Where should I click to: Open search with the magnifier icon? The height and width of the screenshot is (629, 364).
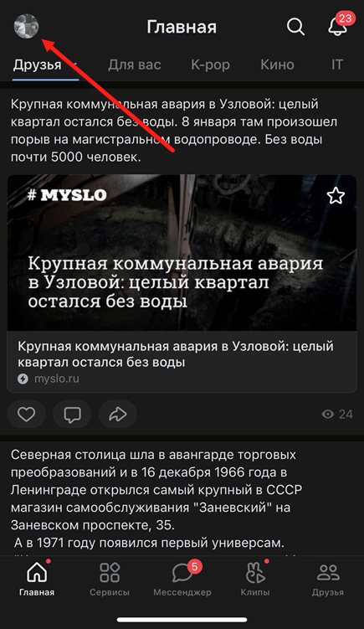[295, 27]
